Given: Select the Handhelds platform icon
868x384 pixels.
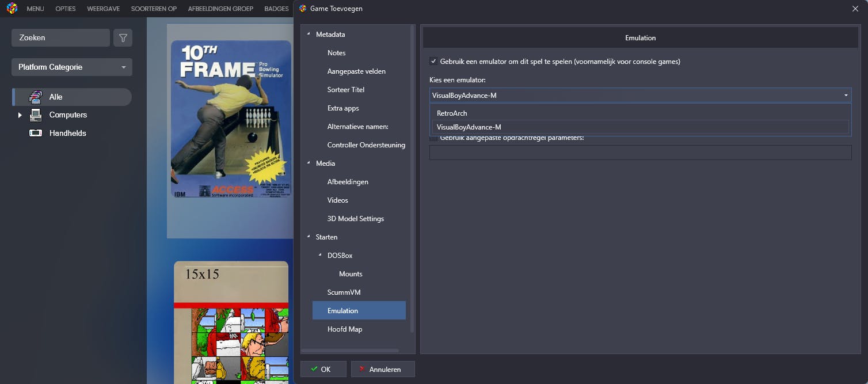Looking at the screenshot, I should pyautogui.click(x=36, y=133).
